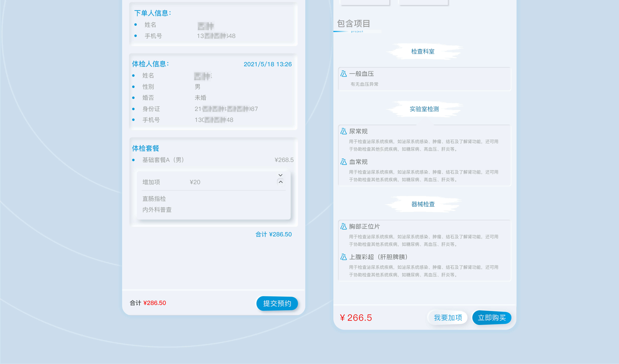Click the 2021/5/18 13:26 appointment date
Screen dimensions: 619x364
268,64
